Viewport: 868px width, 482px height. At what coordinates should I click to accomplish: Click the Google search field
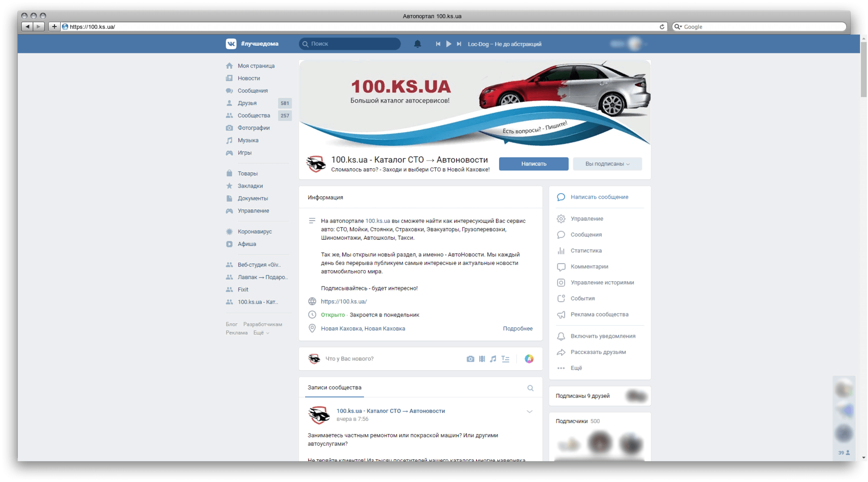pos(759,27)
